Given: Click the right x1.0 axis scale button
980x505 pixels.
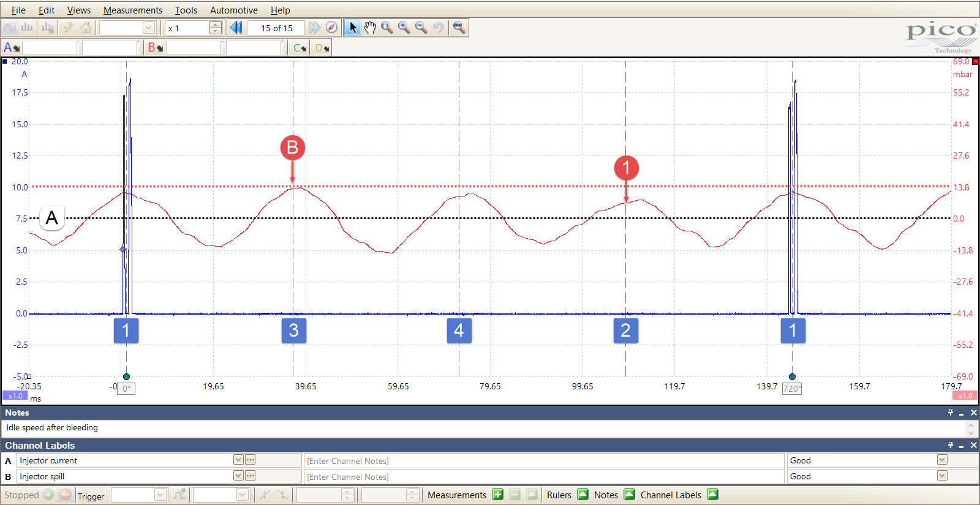Looking at the screenshot, I should pos(965,396).
